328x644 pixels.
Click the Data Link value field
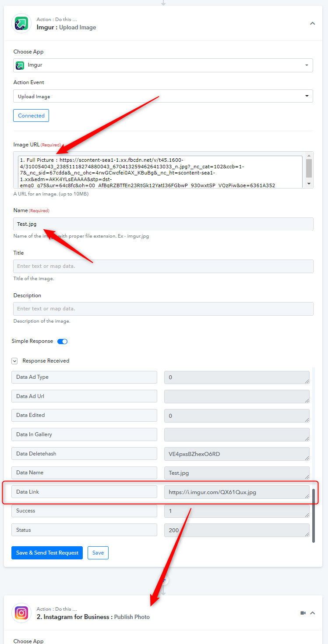pyautogui.click(x=236, y=492)
